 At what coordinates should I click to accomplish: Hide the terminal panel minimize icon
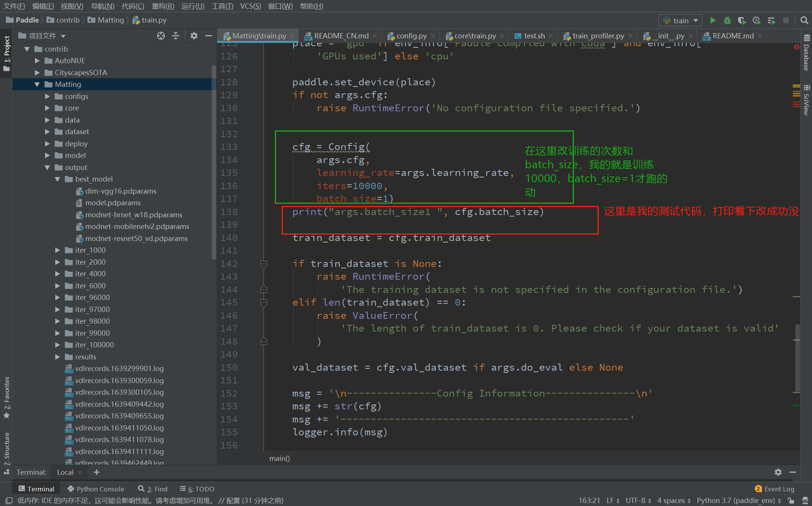tap(793, 472)
